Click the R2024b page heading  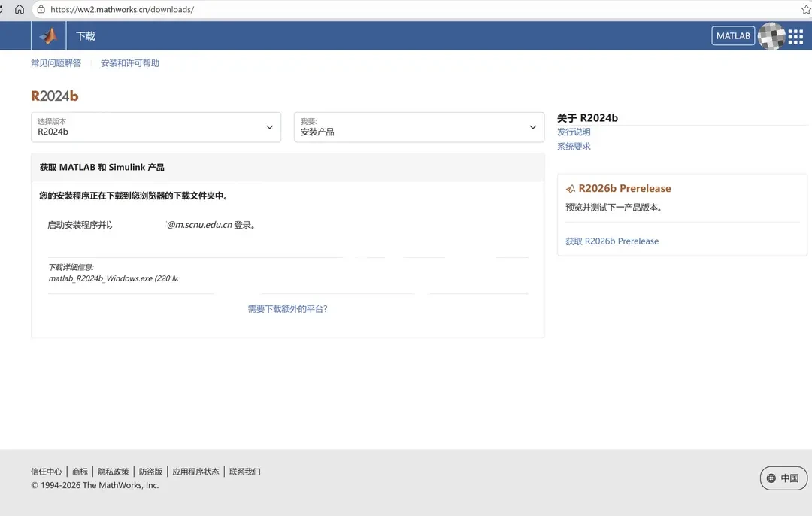tap(55, 96)
